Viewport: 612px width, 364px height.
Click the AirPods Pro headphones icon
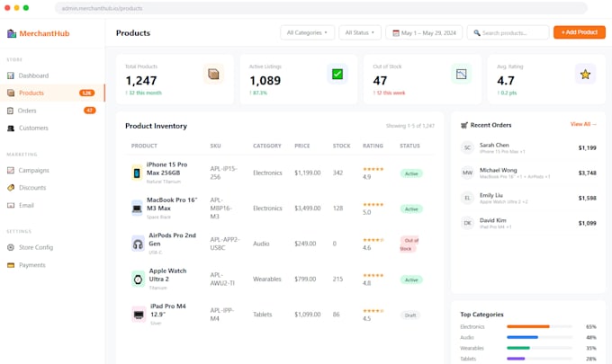coord(139,244)
